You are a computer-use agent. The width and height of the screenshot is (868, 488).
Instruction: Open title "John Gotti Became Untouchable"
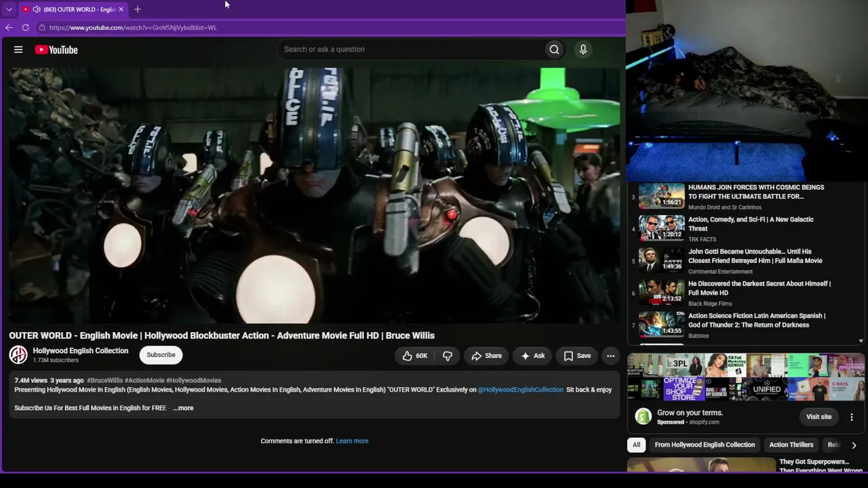(755, 256)
